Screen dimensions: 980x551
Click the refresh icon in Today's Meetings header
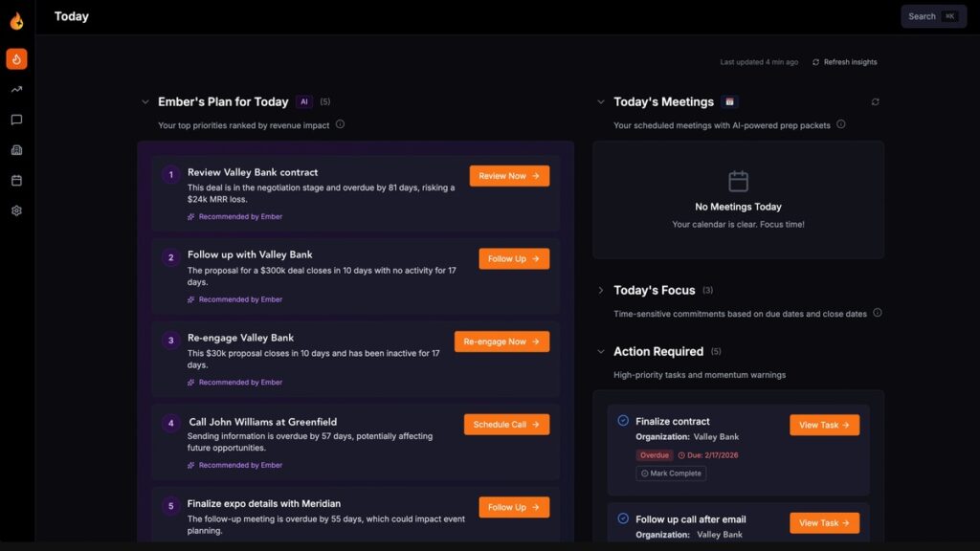[x=875, y=101]
